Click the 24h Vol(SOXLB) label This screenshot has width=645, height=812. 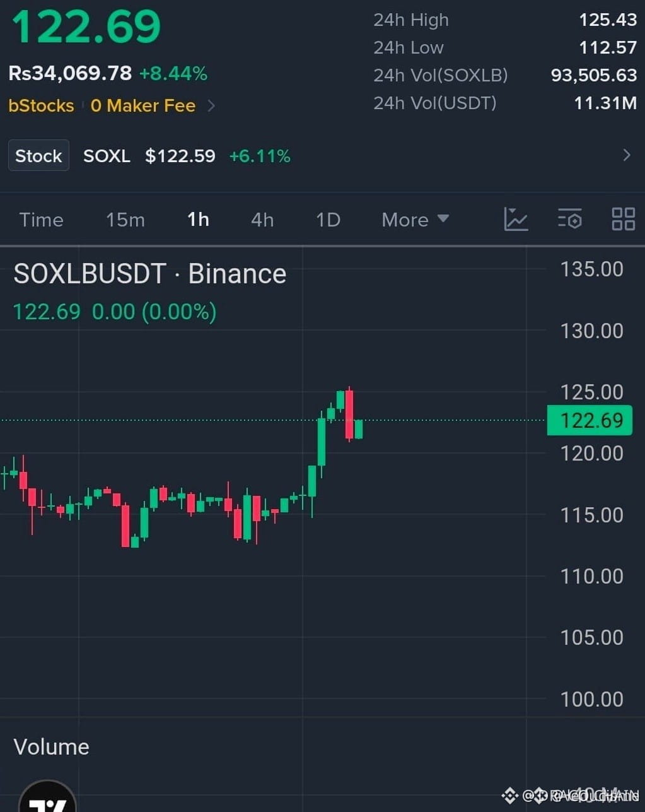(x=441, y=75)
